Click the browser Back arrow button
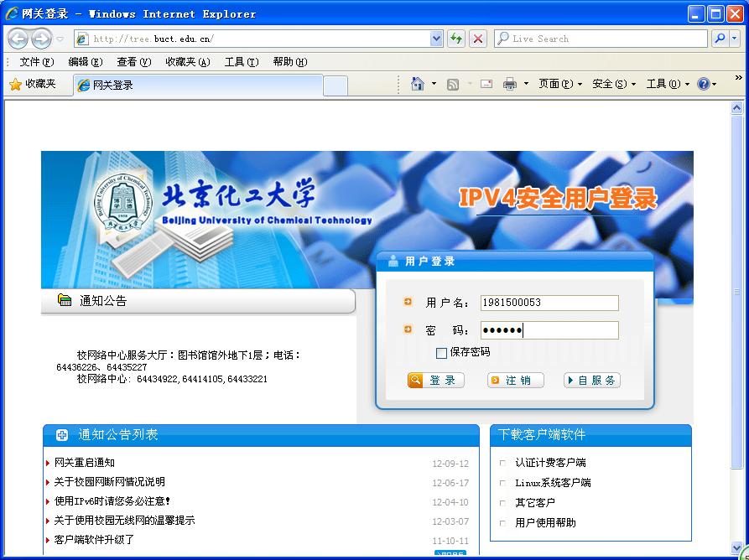The height and width of the screenshot is (560, 749). click(18, 39)
